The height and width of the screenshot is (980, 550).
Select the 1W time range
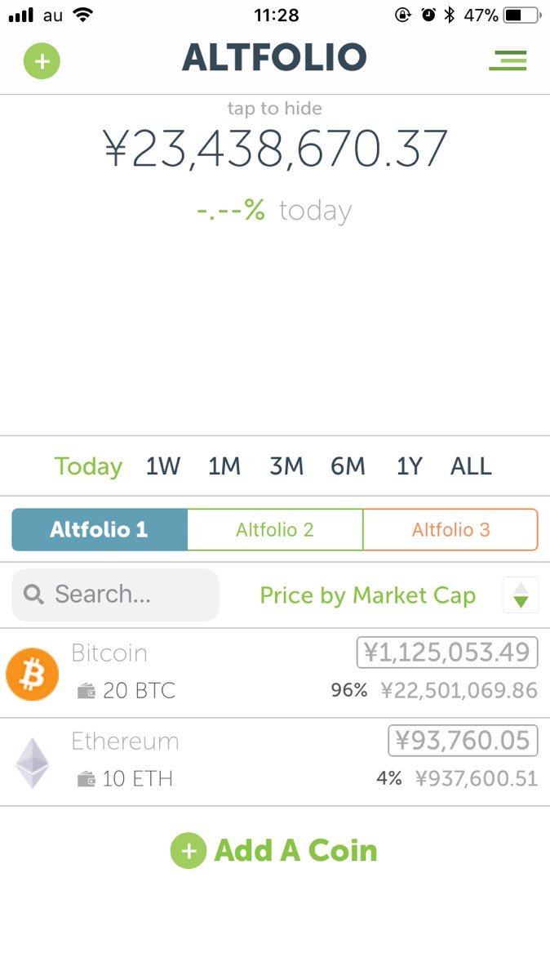(x=163, y=466)
